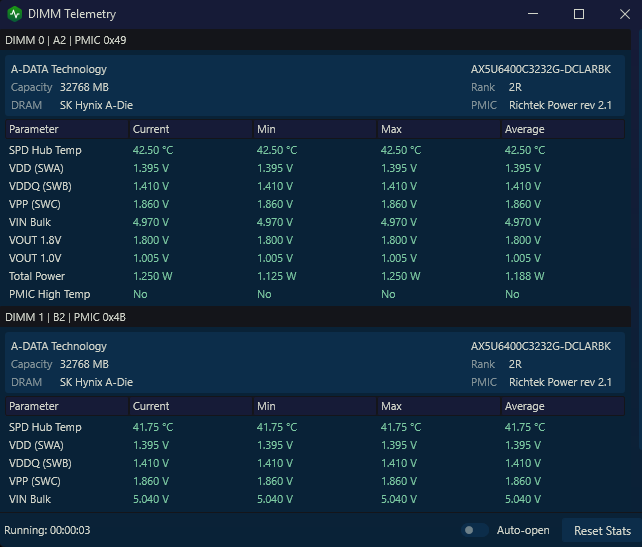
Task: Select the Total Power row in DIMM 0
Action: [x=315, y=276]
